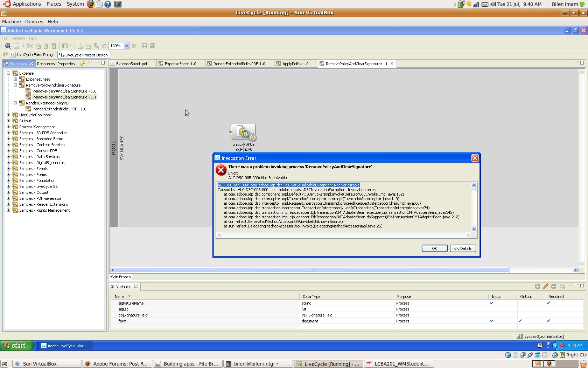
Task: Close the Invocation Error dialog with X
Action: pyautogui.click(x=475, y=158)
